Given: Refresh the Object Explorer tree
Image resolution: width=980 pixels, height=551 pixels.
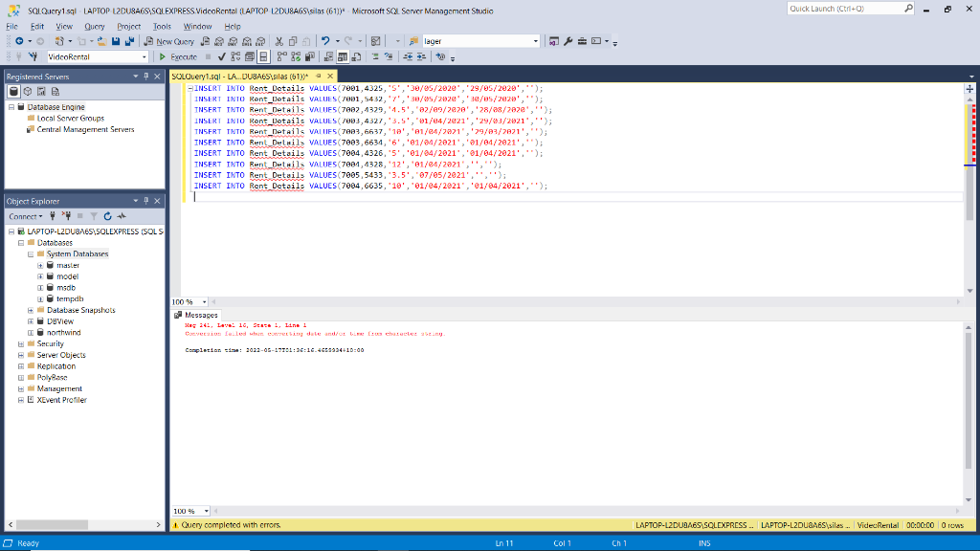Looking at the screenshot, I should click(x=107, y=214).
